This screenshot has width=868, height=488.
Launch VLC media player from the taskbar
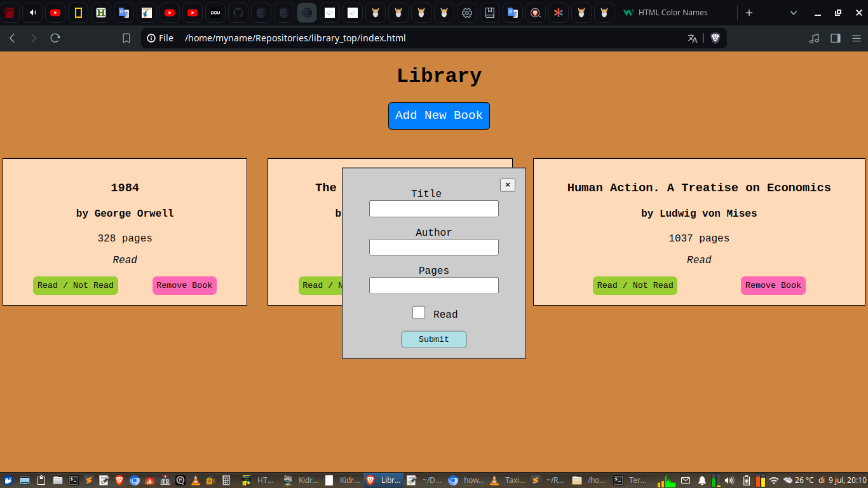pos(195,480)
